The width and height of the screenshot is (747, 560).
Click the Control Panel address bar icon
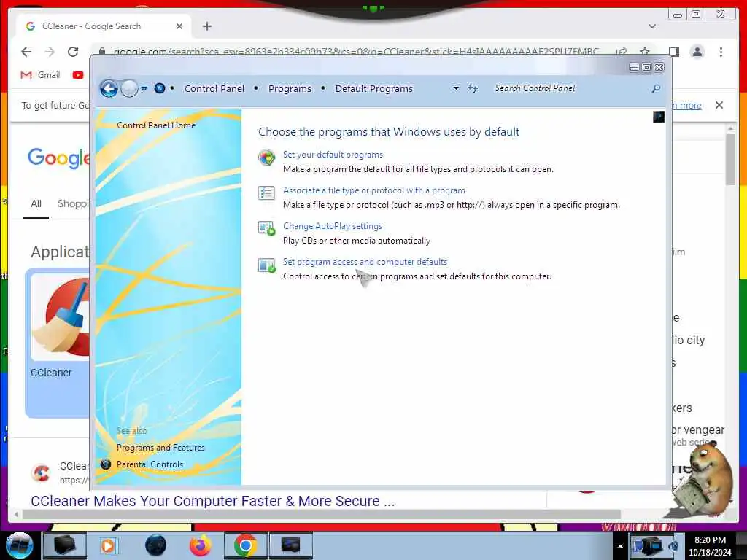(160, 88)
